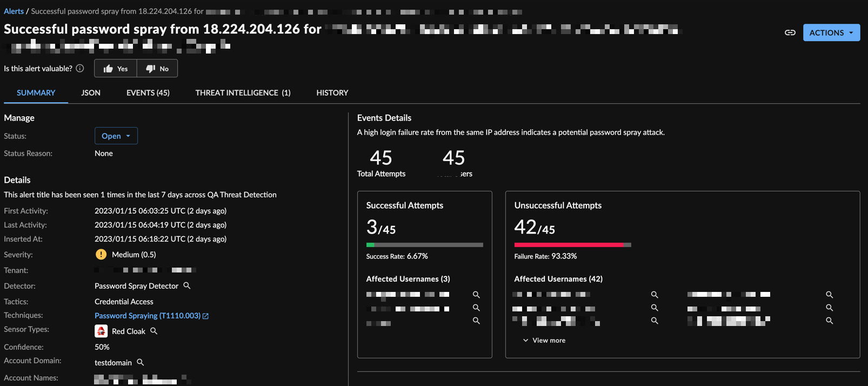Screen dimensions: 868x386
Task: Click the 'Affected Usernames (3)' heading
Action: click(408, 279)
